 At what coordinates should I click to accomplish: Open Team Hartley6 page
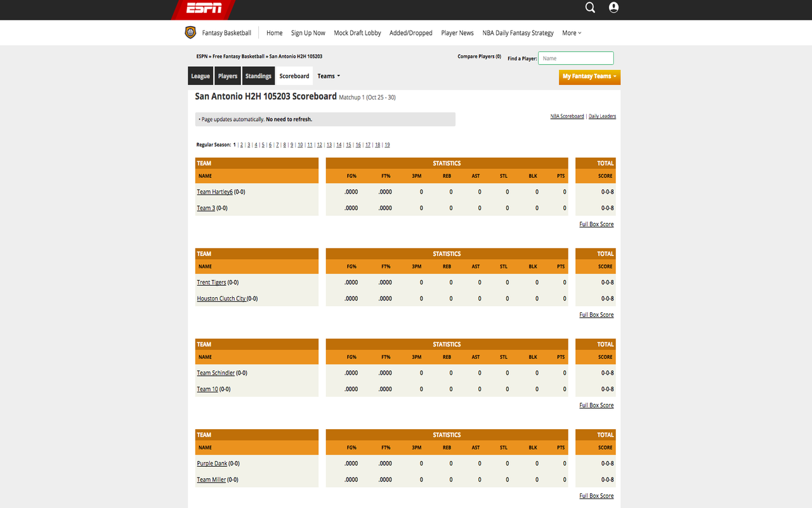tap(214, 192)
